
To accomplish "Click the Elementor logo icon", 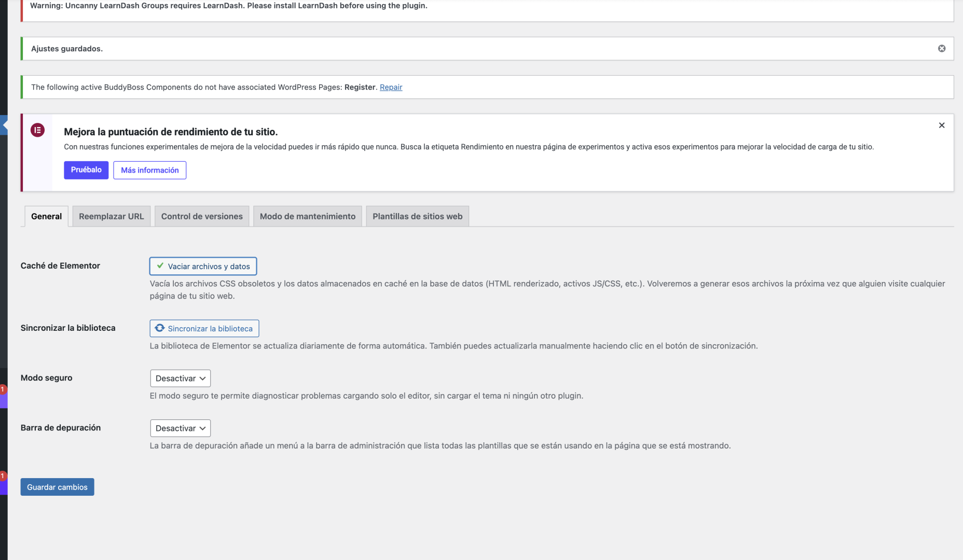I will coord(37,130).
